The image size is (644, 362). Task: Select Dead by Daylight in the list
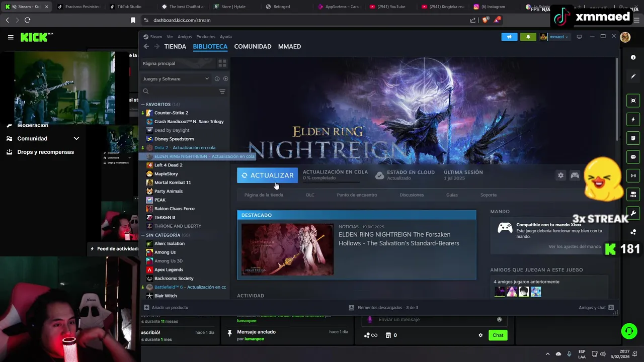click(172, 130)
